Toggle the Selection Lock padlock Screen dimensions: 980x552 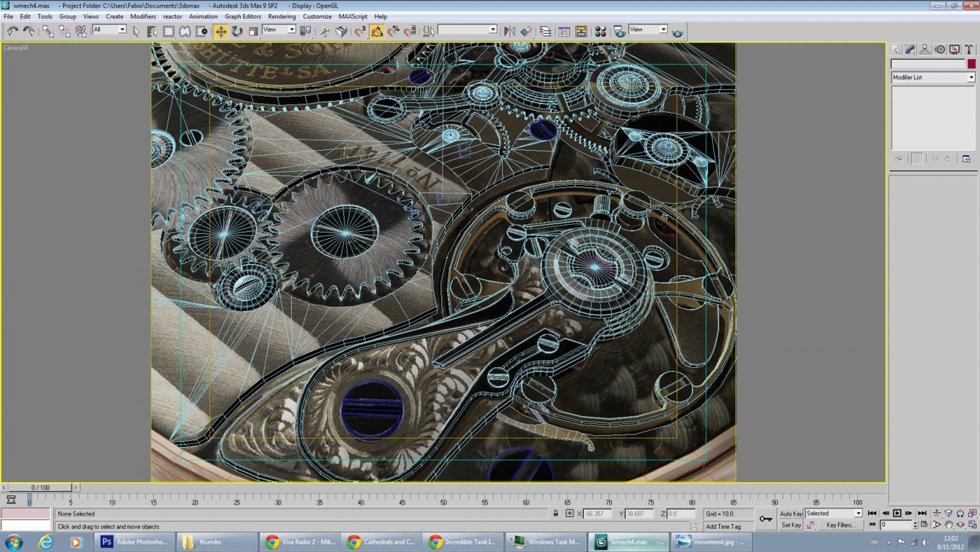click(x=556, y=513)
